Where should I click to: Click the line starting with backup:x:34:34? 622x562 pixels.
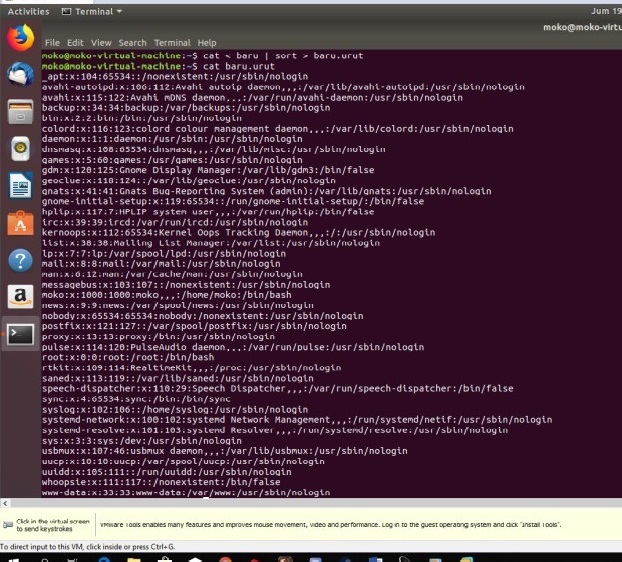point(186,108)
